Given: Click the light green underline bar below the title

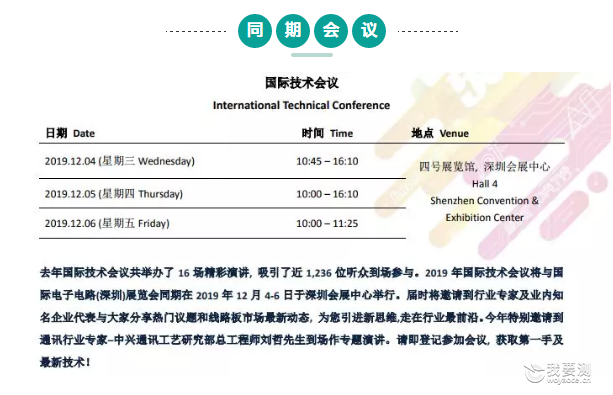Looking at the screenshot, I should [312, 55].
